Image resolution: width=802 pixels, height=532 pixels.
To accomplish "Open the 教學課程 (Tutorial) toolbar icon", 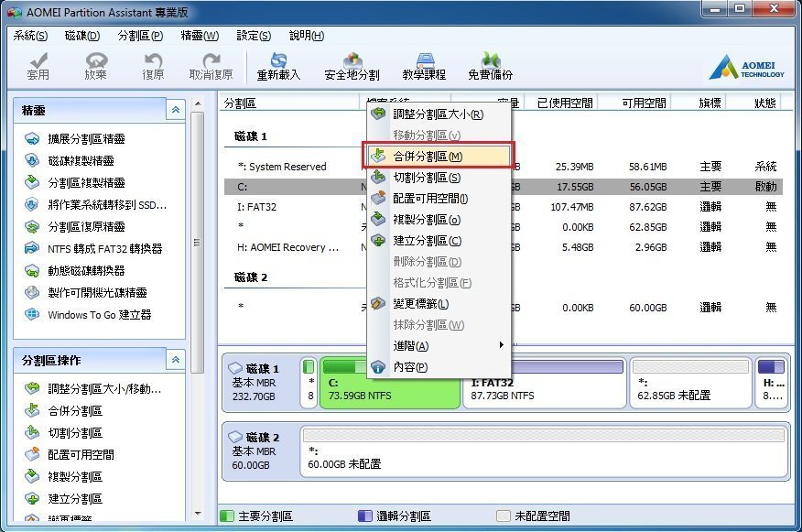I will pos(424,67).
